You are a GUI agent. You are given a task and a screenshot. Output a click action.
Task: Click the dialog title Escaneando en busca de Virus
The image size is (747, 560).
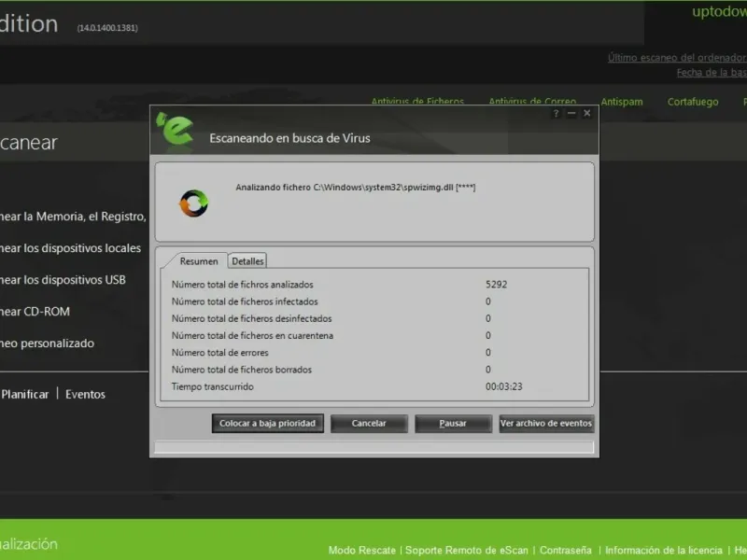click(x=289, y=138)
